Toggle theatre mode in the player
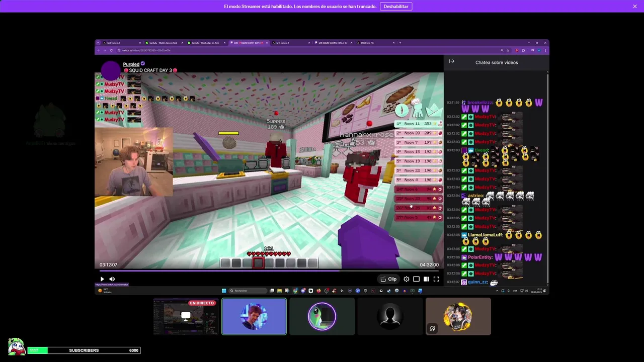Image resolution: width=644 pixels, height=362 pixels. click(x=416, y=279)
